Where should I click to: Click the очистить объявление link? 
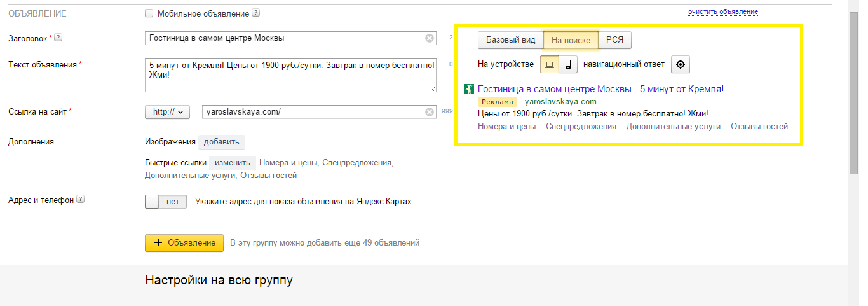723,12
